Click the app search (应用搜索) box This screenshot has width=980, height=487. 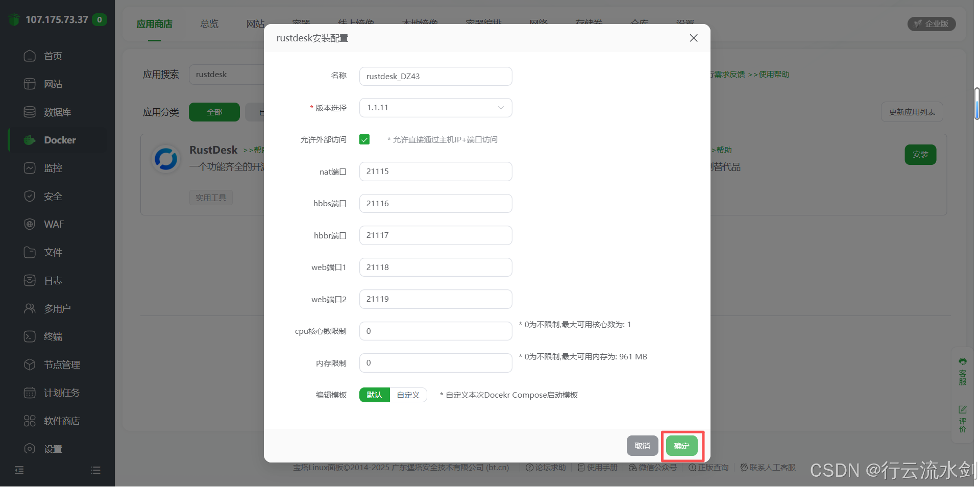(227, 75)
